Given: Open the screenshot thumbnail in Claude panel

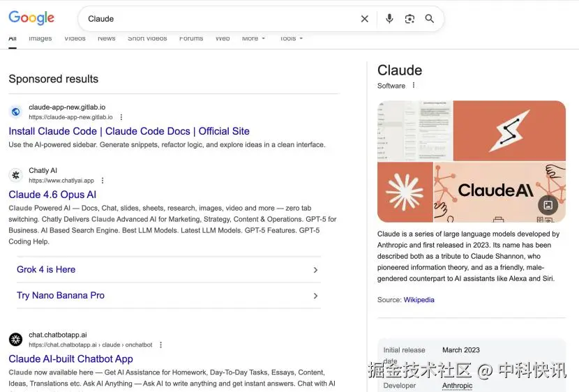Looking at the screenshot, I should (415, 130).
